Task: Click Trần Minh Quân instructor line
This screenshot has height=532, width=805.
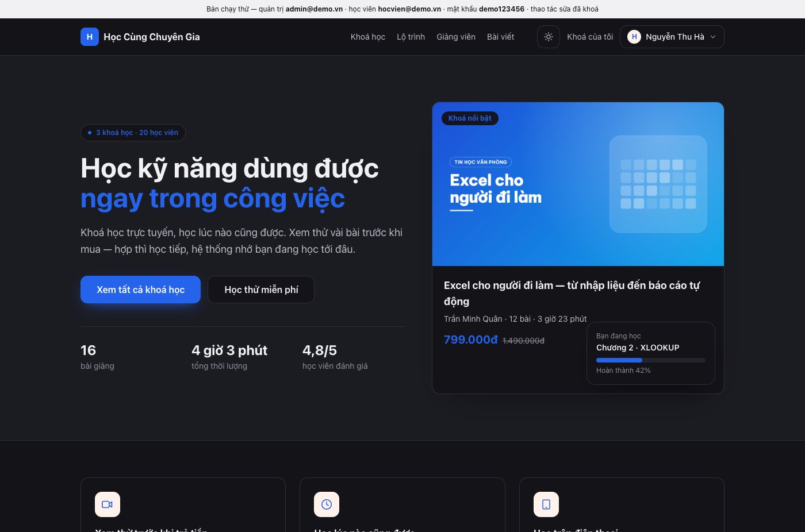Action: (515, 319)
